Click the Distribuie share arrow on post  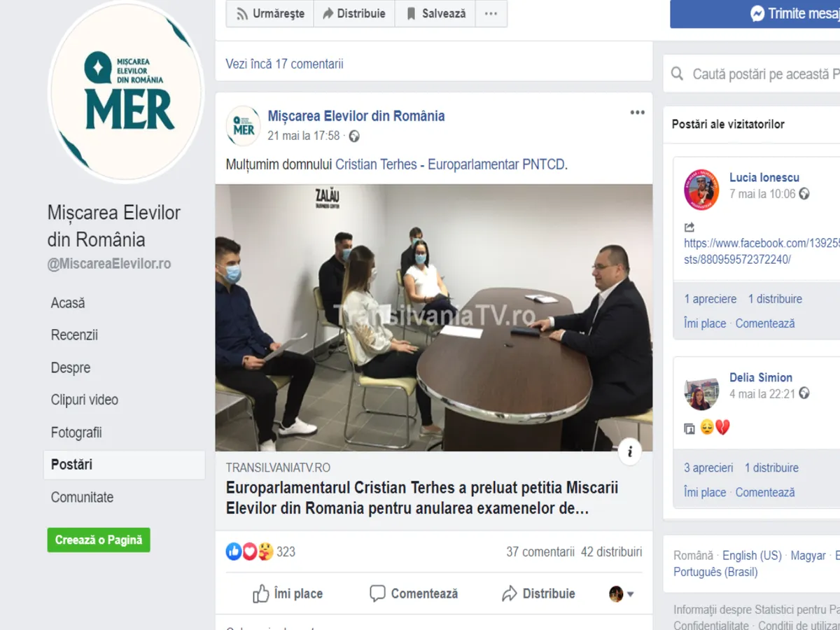(x=510, y=594)
